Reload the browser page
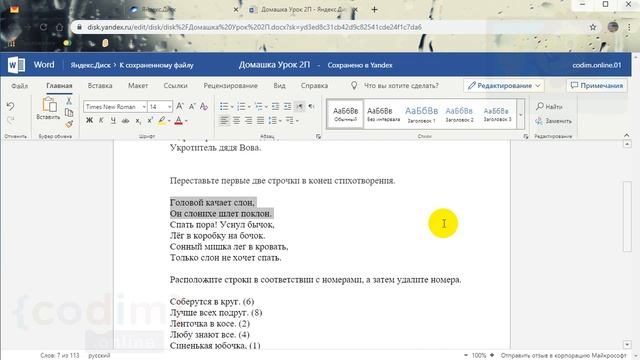The image size is (640, 360). click(x=43, y=27)
